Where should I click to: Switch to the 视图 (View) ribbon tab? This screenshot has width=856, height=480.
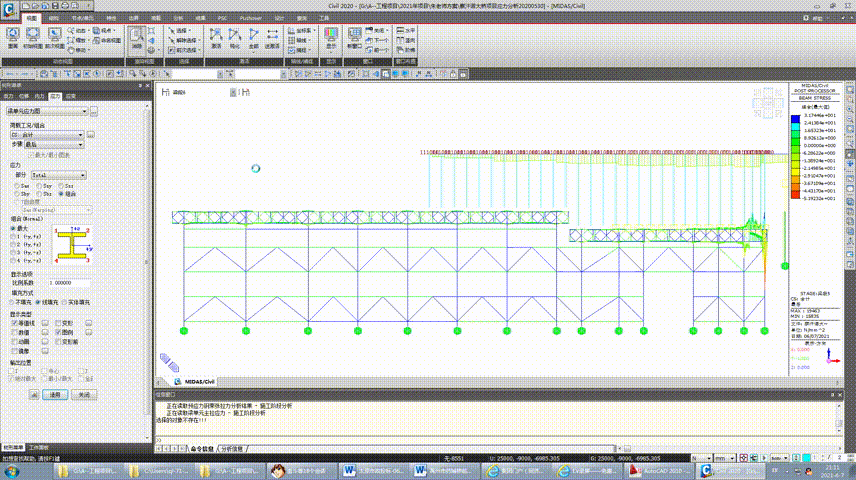pyautogui.click(x=32, y=18)
